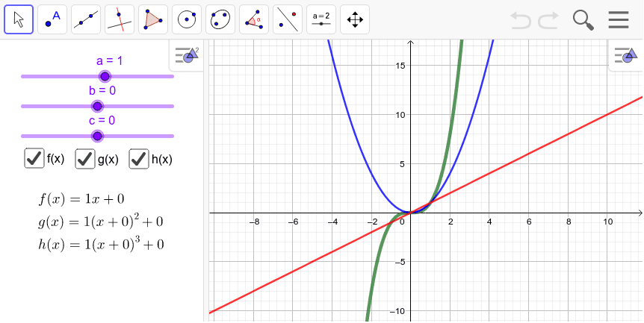The height and width of the screenshot is (323, 644).
Task: Select the Polygon tool
Action: [x=153, y=19]
